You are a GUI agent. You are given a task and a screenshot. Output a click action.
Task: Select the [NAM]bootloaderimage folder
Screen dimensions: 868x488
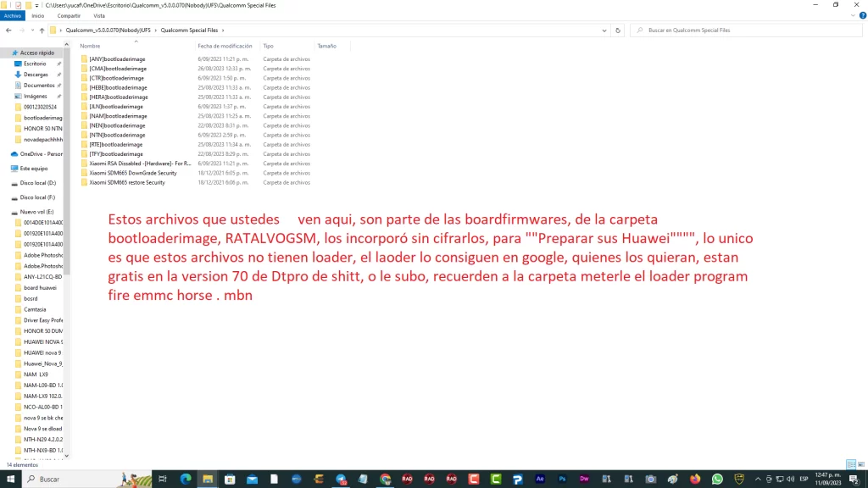point(117,116)
